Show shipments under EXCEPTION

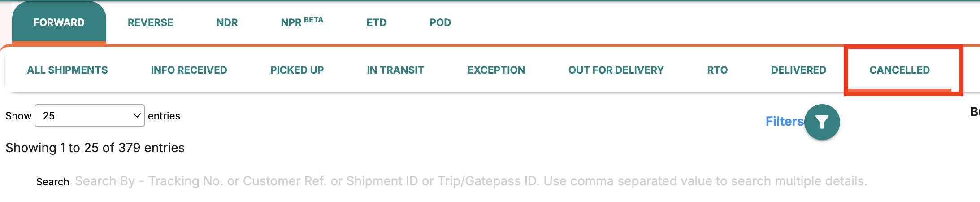tap(496, 70)
